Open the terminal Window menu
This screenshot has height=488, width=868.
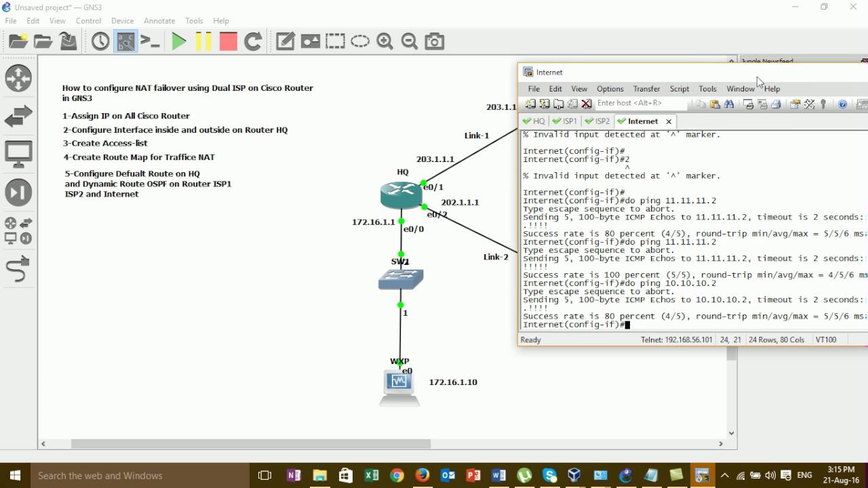coord(741,89)
